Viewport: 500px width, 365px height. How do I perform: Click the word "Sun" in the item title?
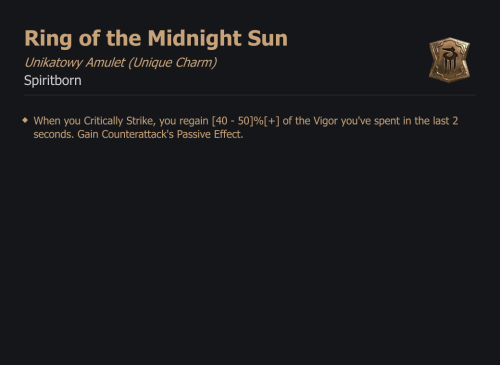(268, 39)
